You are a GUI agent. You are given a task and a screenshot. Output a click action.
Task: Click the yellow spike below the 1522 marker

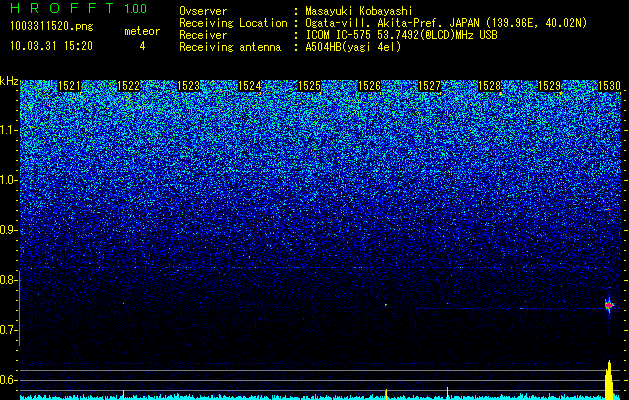tap(124, 394)
